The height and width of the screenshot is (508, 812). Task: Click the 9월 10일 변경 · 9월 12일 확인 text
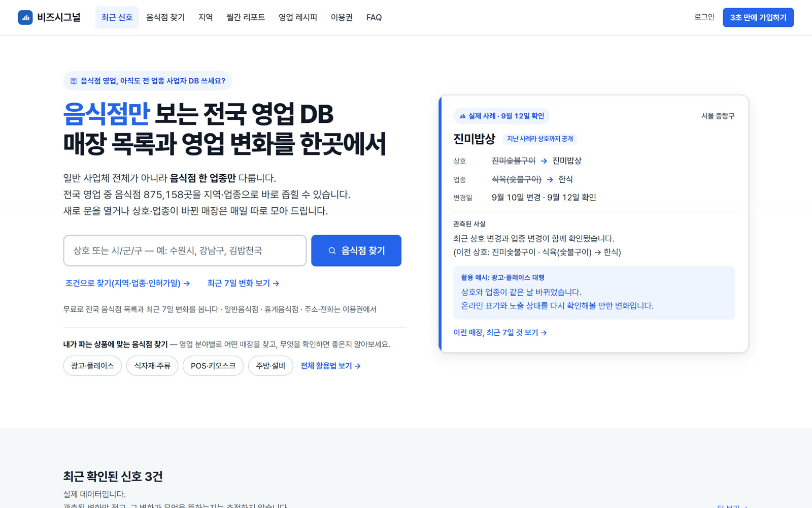coord(544,197)
